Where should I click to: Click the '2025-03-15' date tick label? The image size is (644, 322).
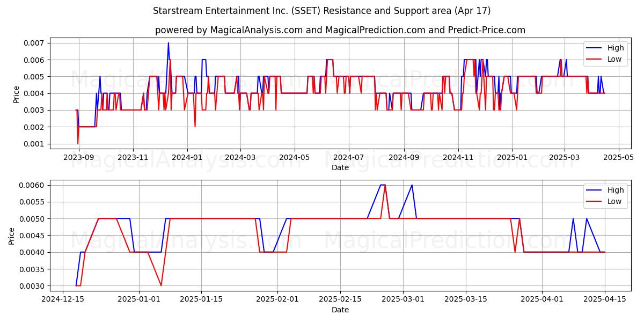click(x=465, y=299)
